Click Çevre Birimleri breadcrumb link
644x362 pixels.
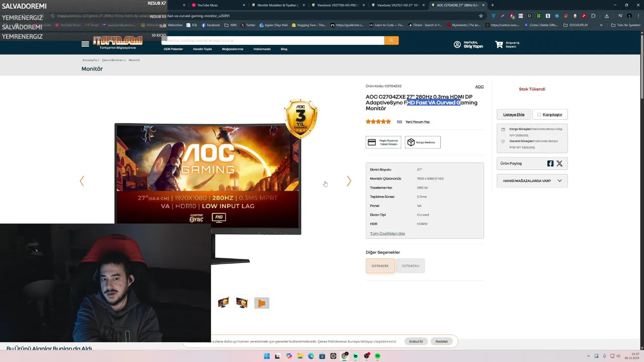pos(112,60)
